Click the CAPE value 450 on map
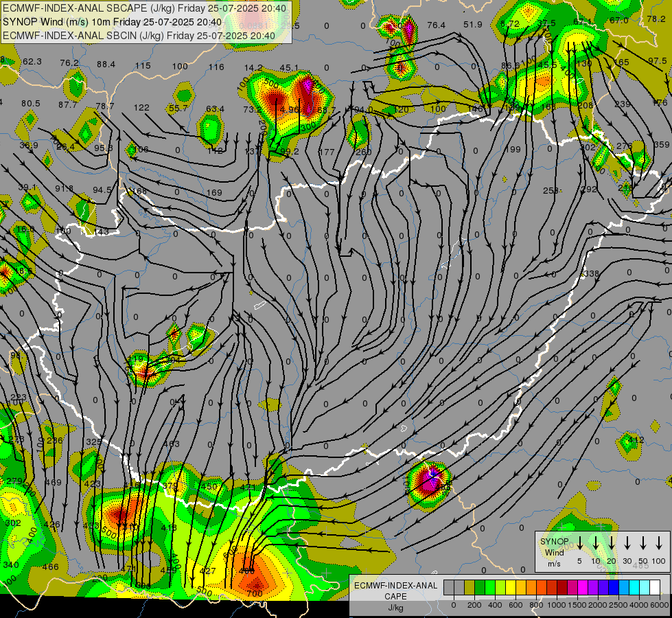This screenshot has width=672, height=618. point(209,487)
